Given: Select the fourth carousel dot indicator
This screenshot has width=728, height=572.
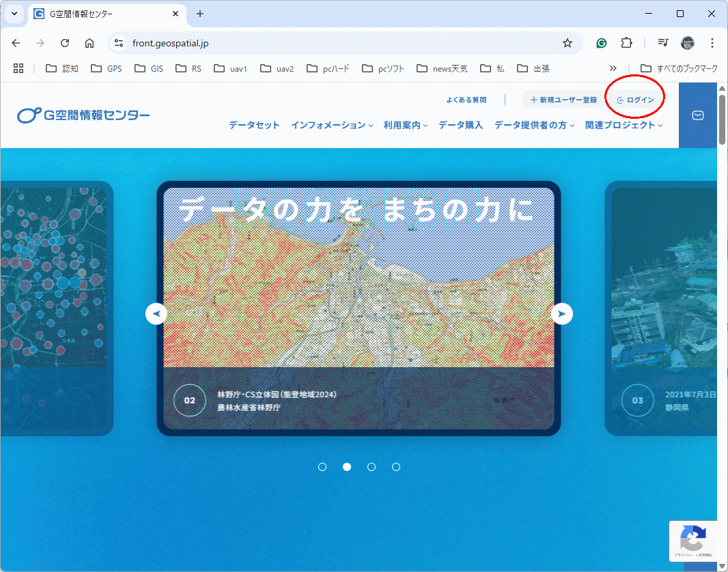Looking at the screenshot, I should [396, 467].
